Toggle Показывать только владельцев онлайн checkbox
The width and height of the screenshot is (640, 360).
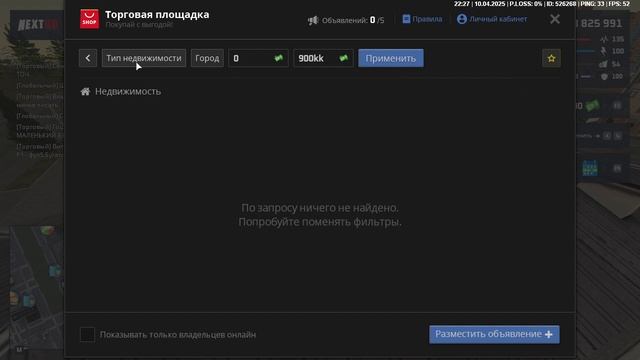click(87, 334)
